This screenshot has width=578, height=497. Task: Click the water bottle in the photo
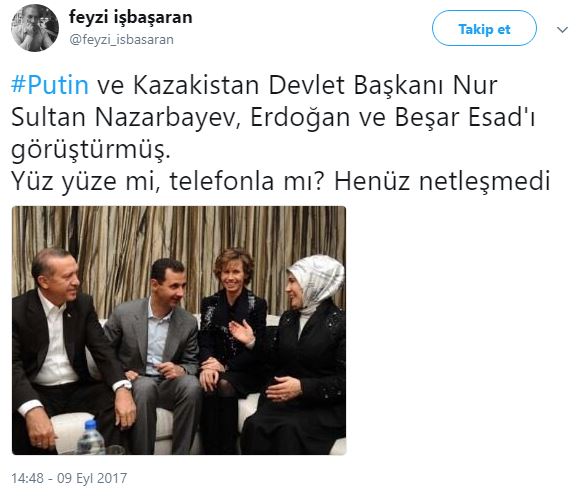coord(91,438)
